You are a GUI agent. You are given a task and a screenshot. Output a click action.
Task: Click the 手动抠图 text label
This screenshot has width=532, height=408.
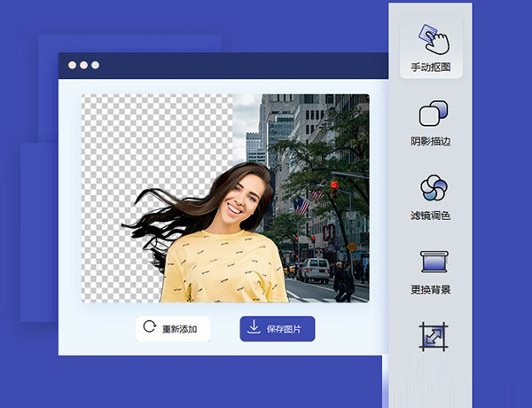431,67
